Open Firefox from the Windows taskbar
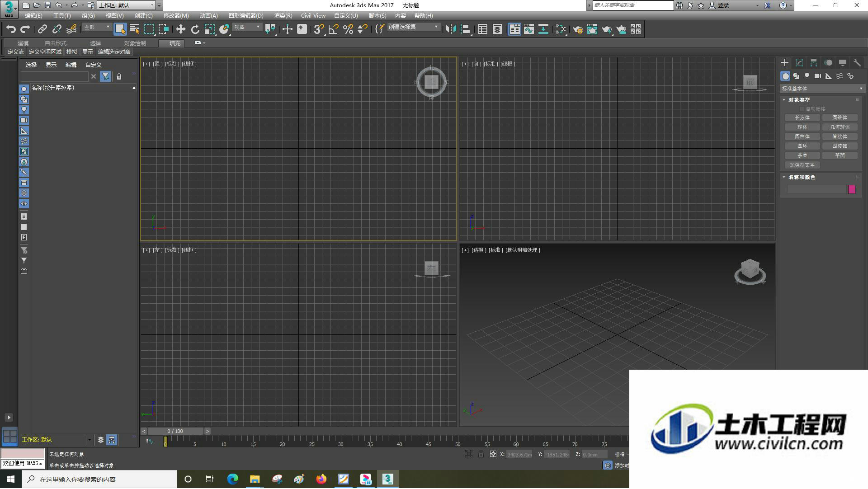The width and height of the screenshot is (868, 489). (321, 480)
